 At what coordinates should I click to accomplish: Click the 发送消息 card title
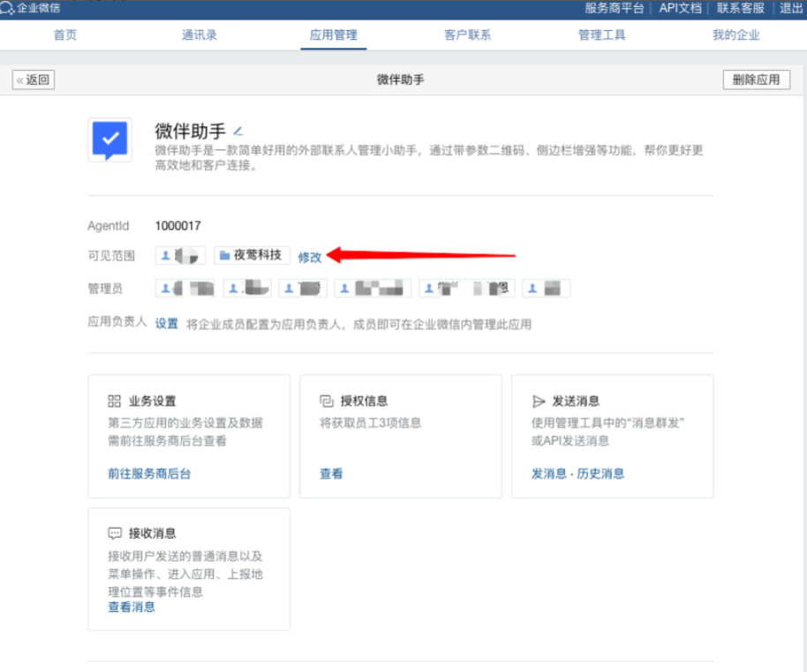pyautogui.click(x=576, y=401)
